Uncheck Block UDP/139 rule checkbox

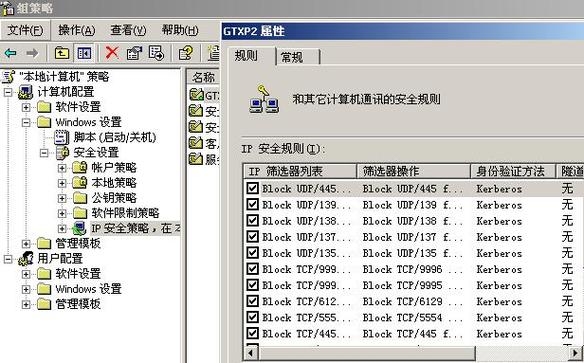click(252, 204)
